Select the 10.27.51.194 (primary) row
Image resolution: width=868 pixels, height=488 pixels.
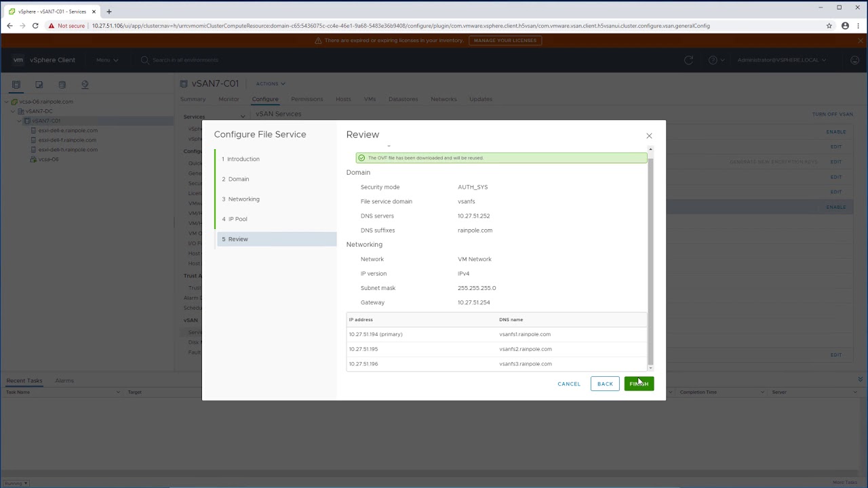pyautogui.click(x=496, y=334)
